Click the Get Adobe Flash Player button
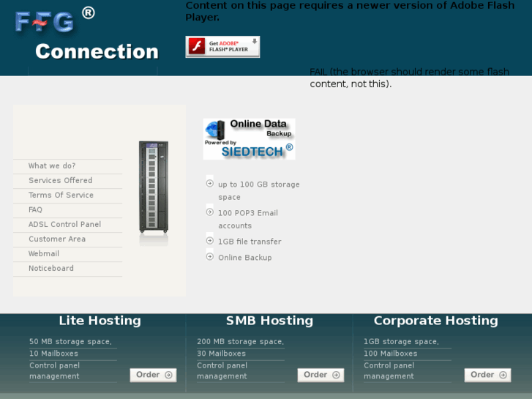This screenshot has width=532, height=399. (222, 47)
